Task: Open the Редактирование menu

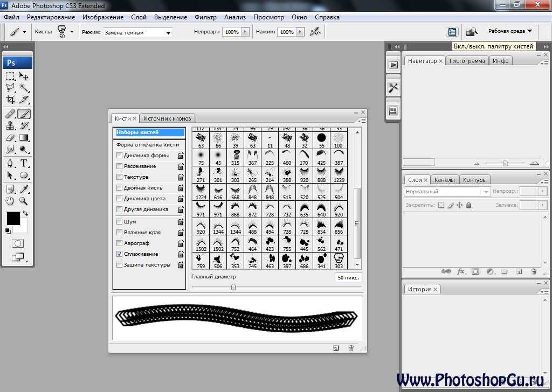Action: [x=51, y=17]
